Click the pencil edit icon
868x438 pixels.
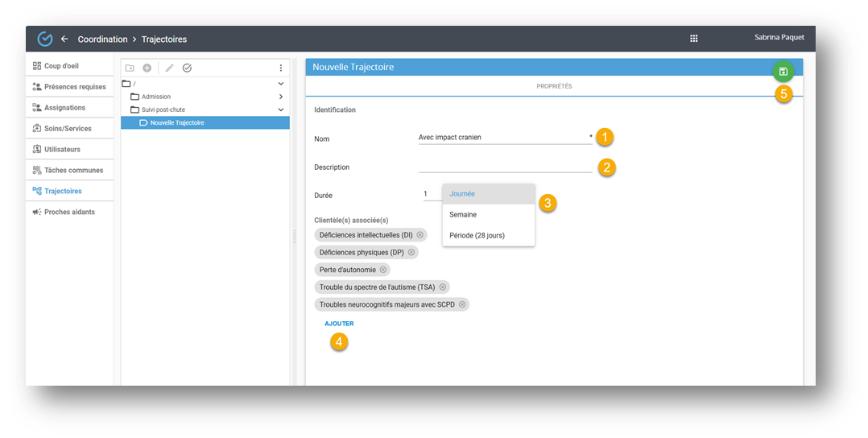(x=169, y=68)
